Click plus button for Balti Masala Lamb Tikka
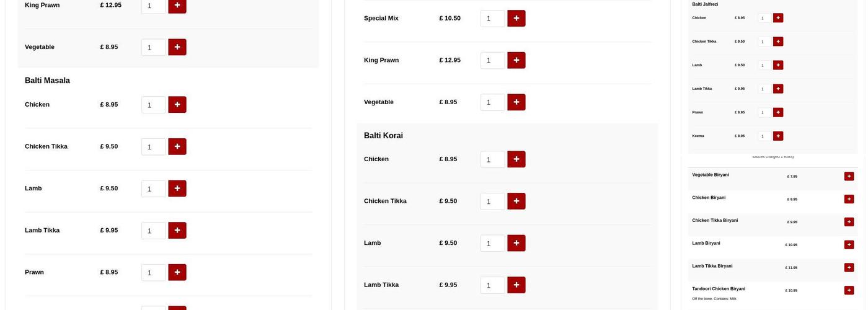 coord(177,231)
